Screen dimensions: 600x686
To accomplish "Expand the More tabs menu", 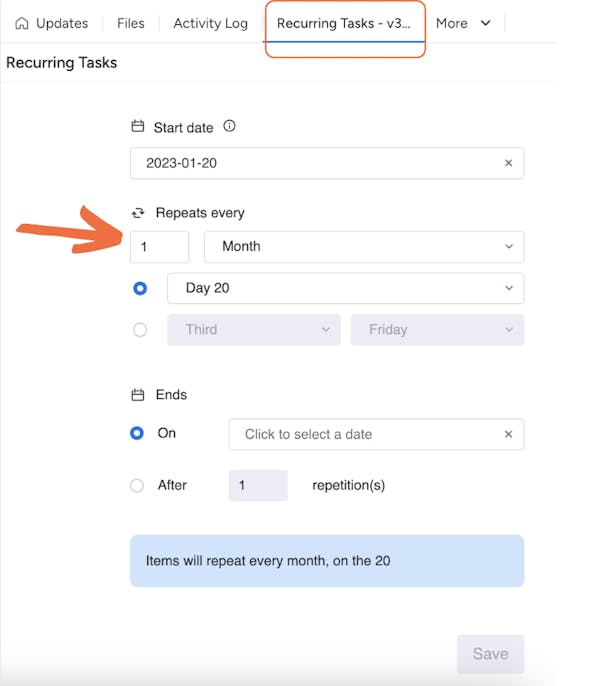I will point(463,23).
